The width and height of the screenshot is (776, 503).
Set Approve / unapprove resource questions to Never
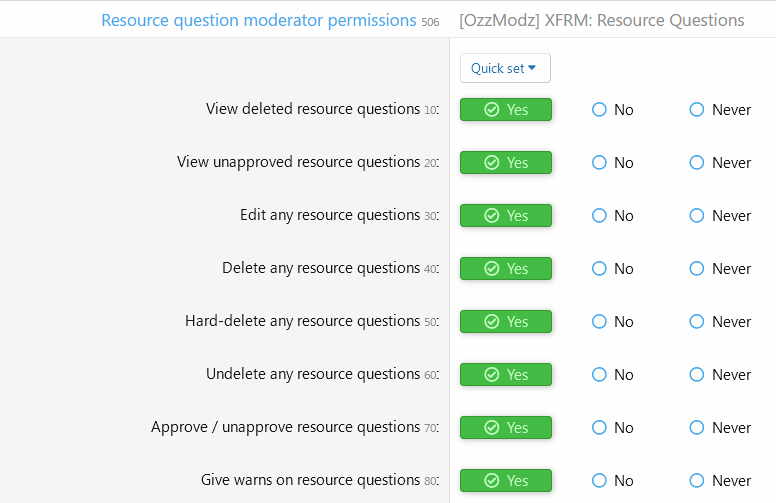coord(720,427)
